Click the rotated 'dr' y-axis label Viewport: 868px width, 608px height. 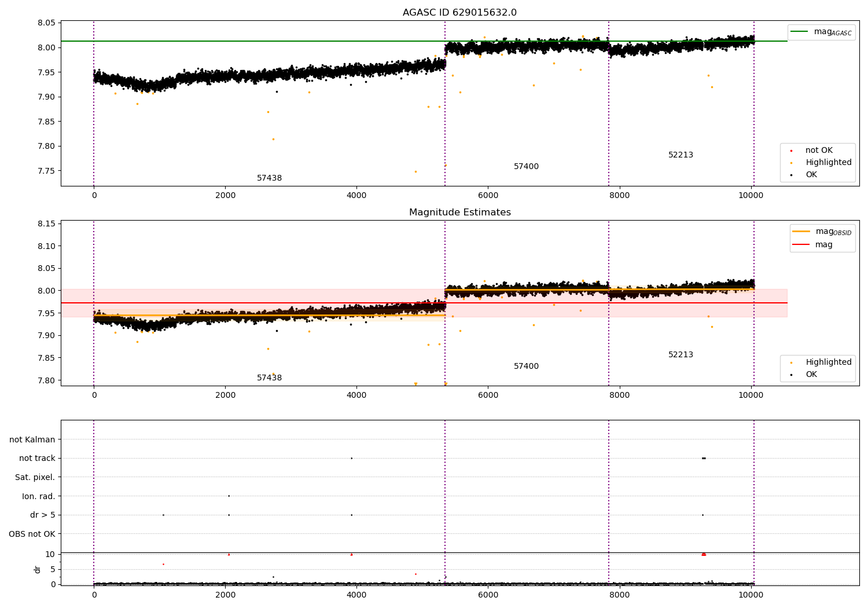point(38,569)
